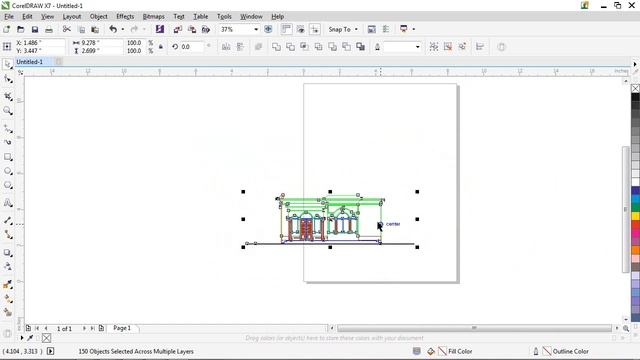
Task: Click the Save floppy disk icon
Action: (x=35, y=29)
